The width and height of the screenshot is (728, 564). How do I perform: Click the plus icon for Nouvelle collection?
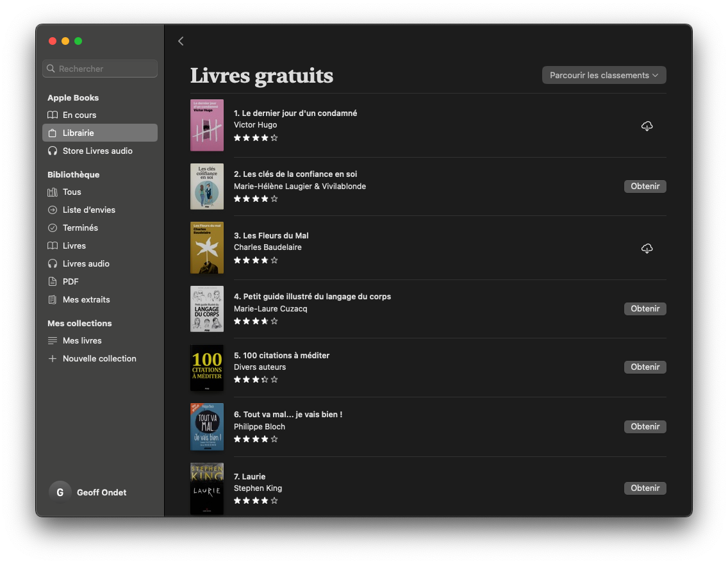pyautogui.click(x=53, y=358)
